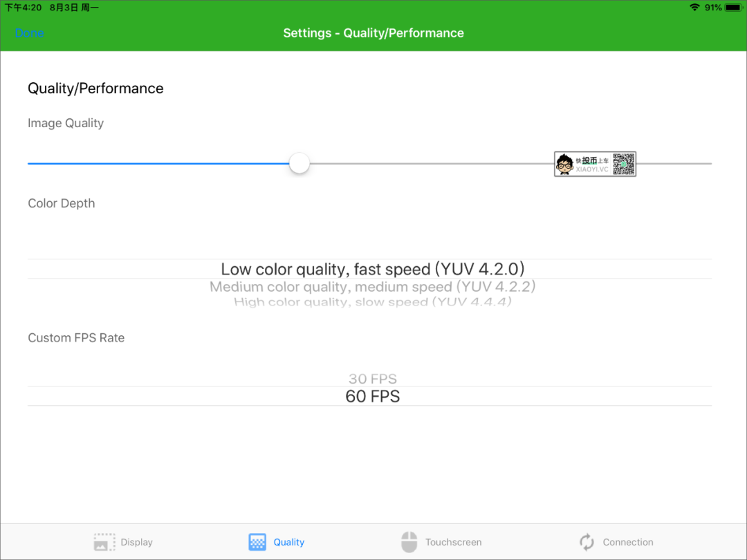
Task: Select Low color quality YUV 4.2.0 option
Action: tap(373, 269)
